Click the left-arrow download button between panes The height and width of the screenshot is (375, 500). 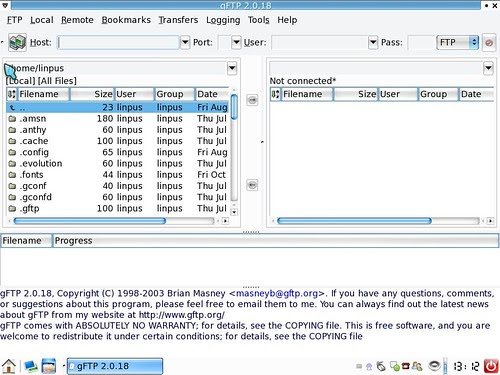coord(252,185)
